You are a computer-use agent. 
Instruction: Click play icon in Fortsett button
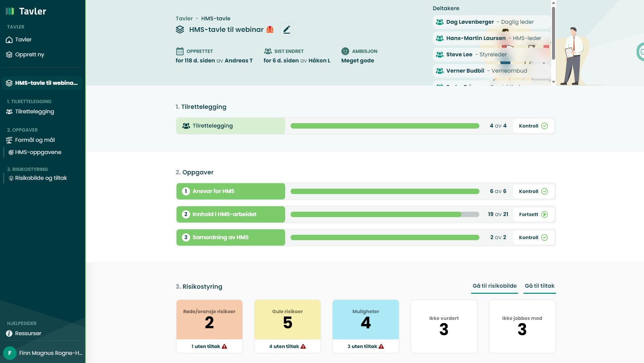click(x=545, y=214)
